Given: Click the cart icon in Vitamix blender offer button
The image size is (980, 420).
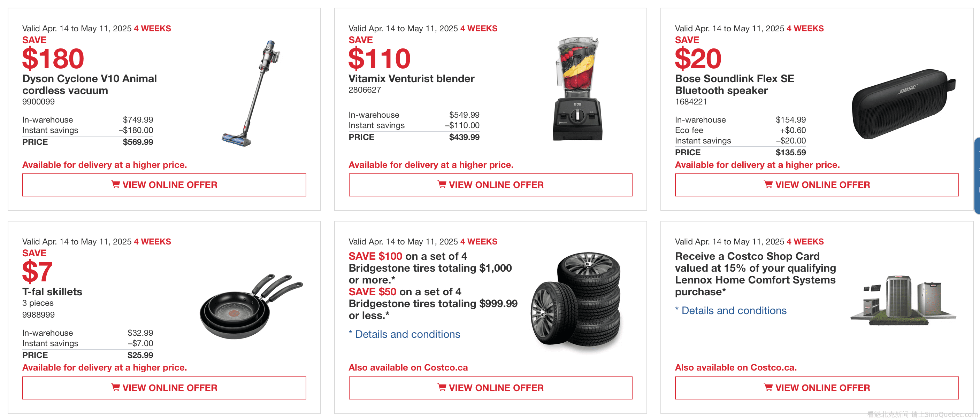Looking at the screenshot, I should (x=442, y=184).
